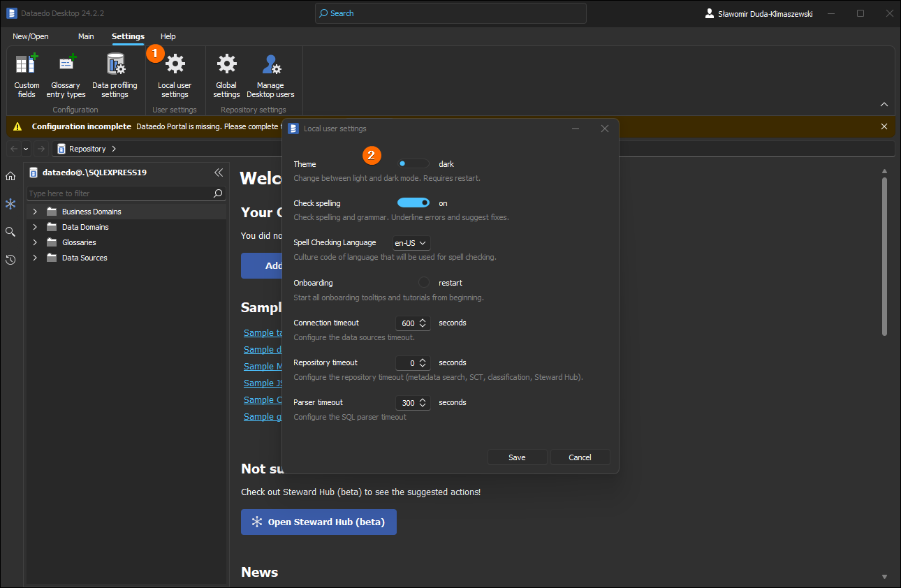Open Data profiling settings

115,75
